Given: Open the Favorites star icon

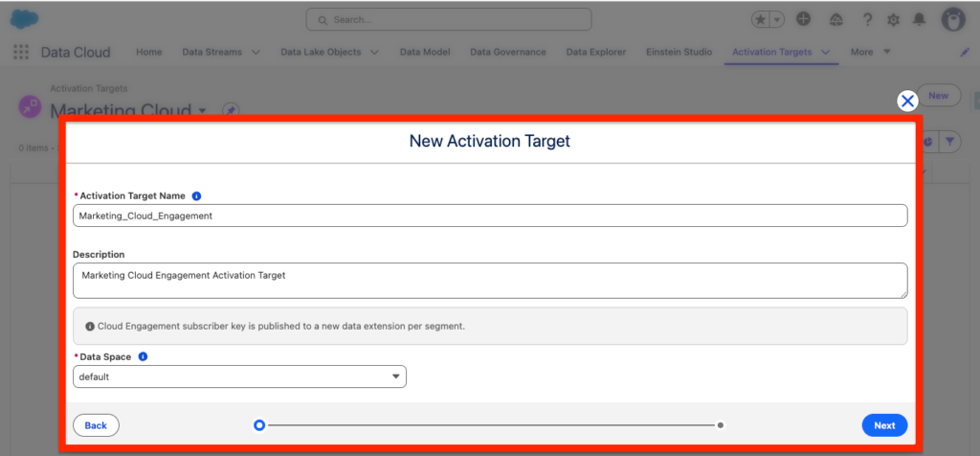Looking at the screenshot, I should pos(758,19).
